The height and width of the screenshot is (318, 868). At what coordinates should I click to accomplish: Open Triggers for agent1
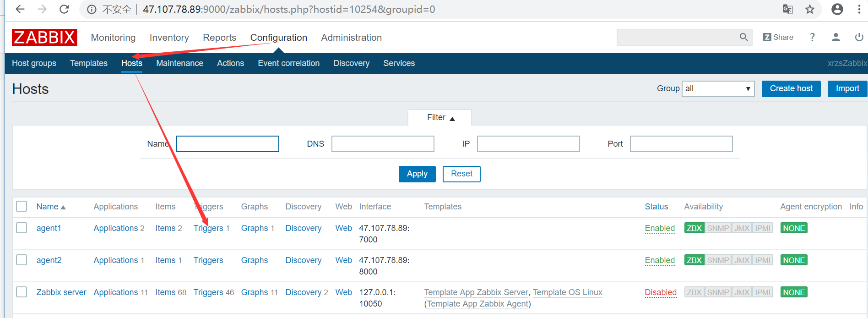208,228
